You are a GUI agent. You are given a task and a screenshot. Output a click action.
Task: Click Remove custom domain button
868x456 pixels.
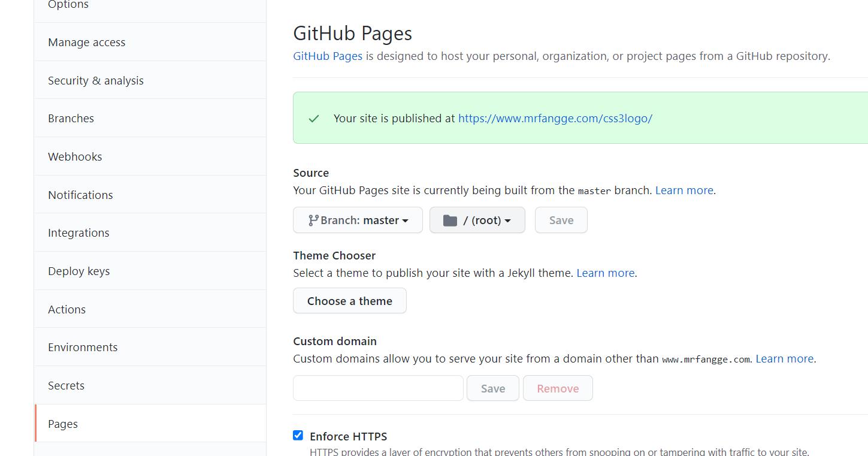coord(558,388)
